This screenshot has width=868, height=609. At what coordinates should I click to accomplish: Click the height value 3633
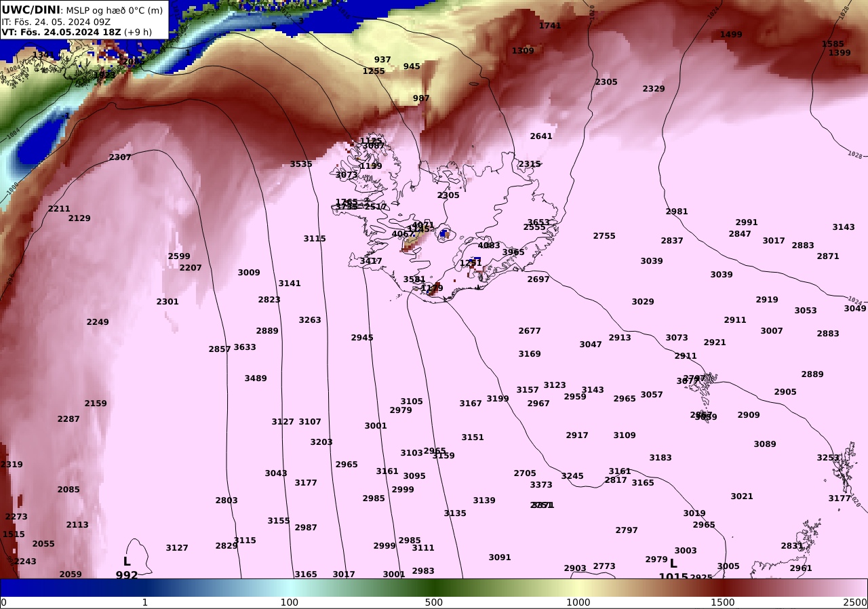pyautogui.click(x=245, y=347)
